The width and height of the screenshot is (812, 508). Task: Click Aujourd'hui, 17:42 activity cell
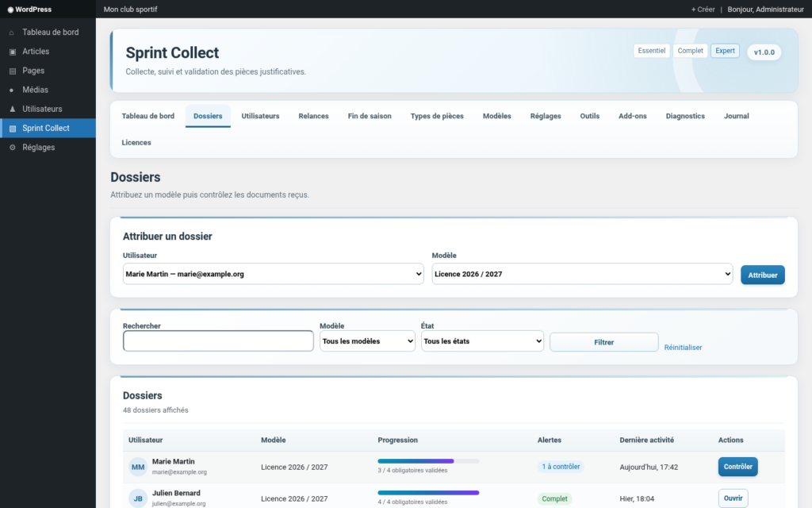coord(649,467)
